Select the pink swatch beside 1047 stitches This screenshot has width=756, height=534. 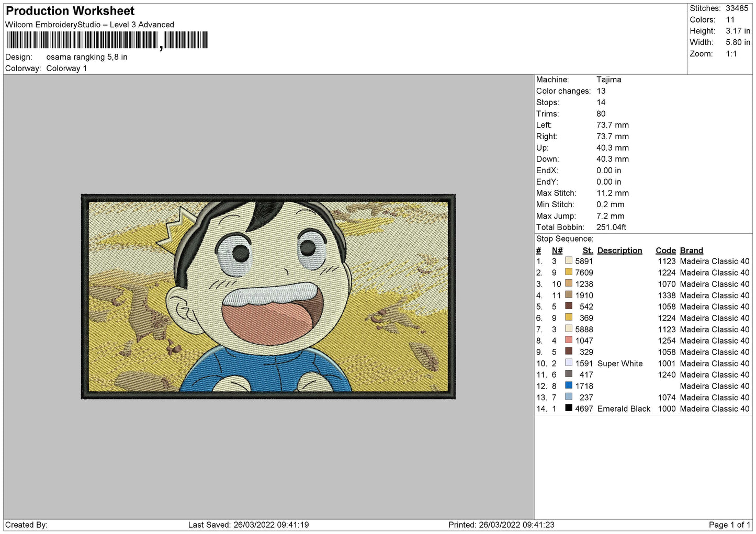pyautogui.click(x=569, y=340)
